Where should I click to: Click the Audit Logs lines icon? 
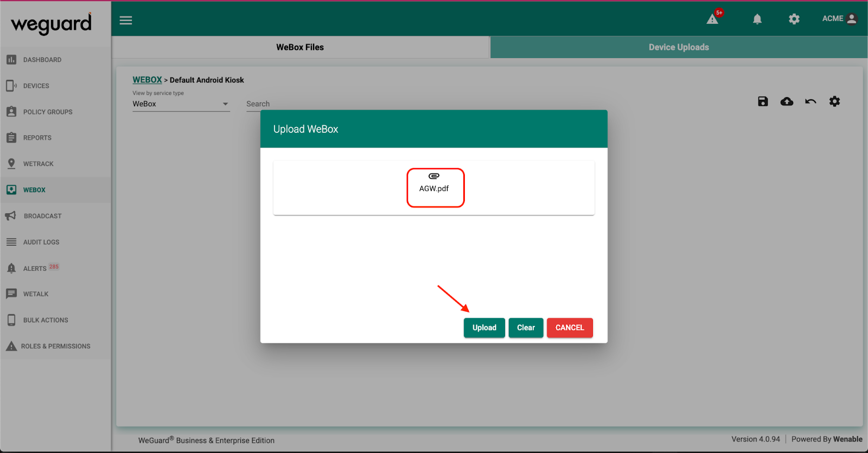tap(11, 242)
